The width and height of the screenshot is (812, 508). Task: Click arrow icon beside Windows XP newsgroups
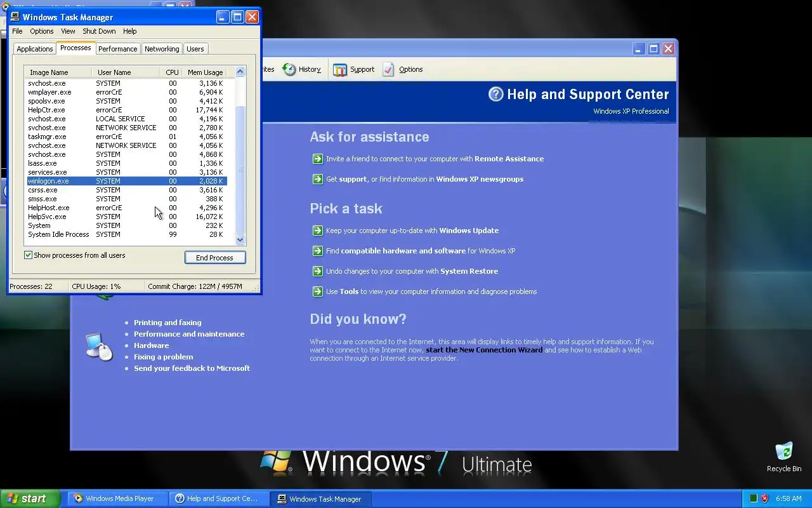(317, 179)
